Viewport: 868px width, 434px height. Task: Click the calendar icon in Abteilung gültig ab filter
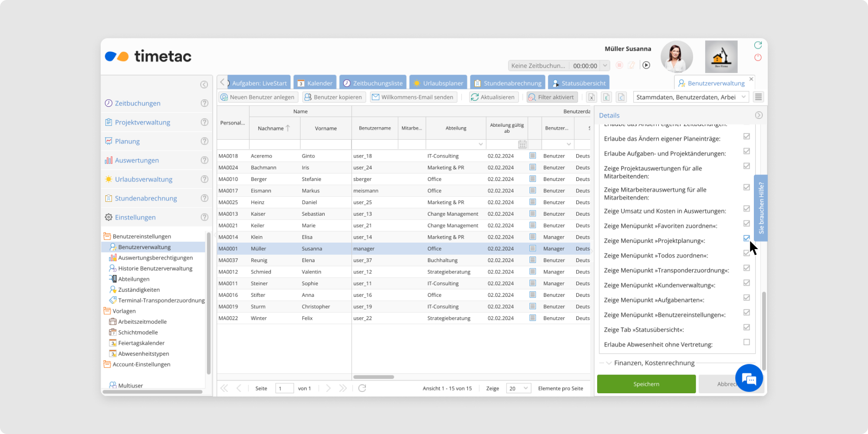[x=523, y=144]
